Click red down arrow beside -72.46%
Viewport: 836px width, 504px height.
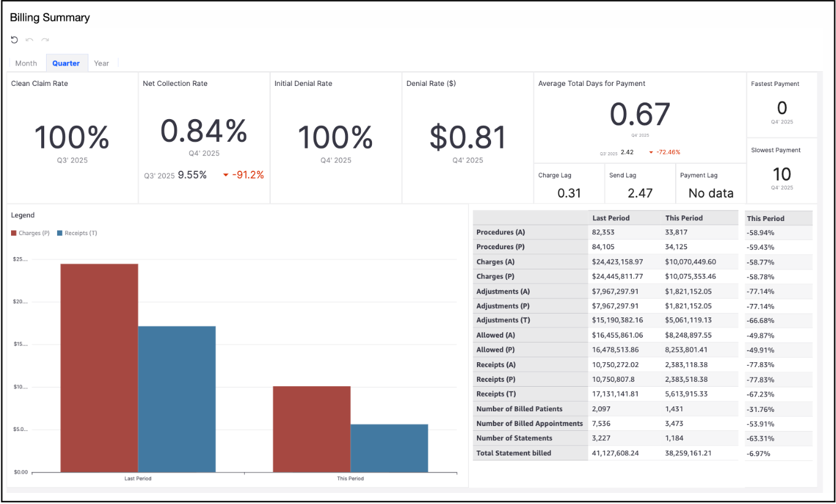651,152
